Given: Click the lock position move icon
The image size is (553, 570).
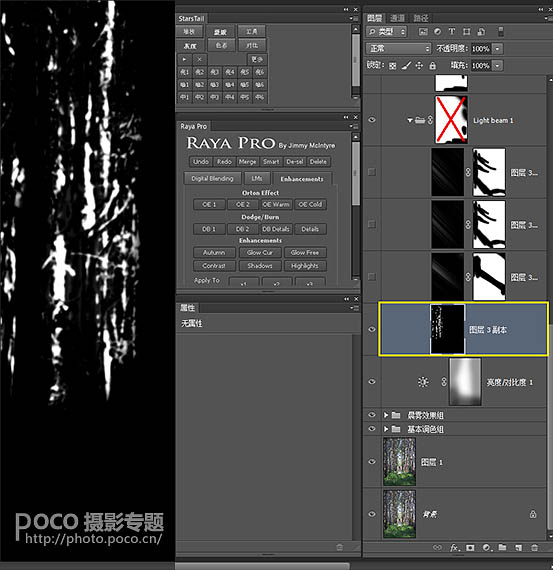Looking at the screenshot, I should pyautogui.click(x=419, y=65).
